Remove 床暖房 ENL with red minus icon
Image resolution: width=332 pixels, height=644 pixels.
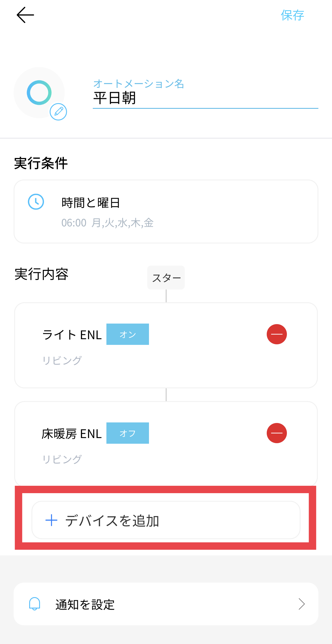click(277, 433)
